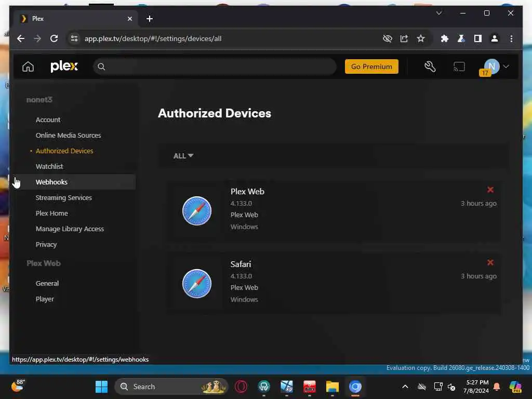Open Chrome Labs flask icon
This screenshot has height=399, width=532.
pyautogui.click(x=461, y=38)
